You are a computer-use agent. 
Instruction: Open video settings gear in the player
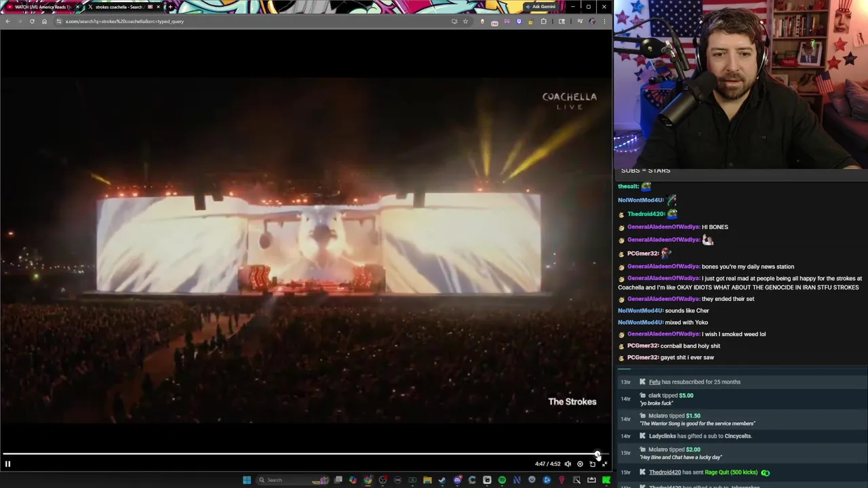580,464
